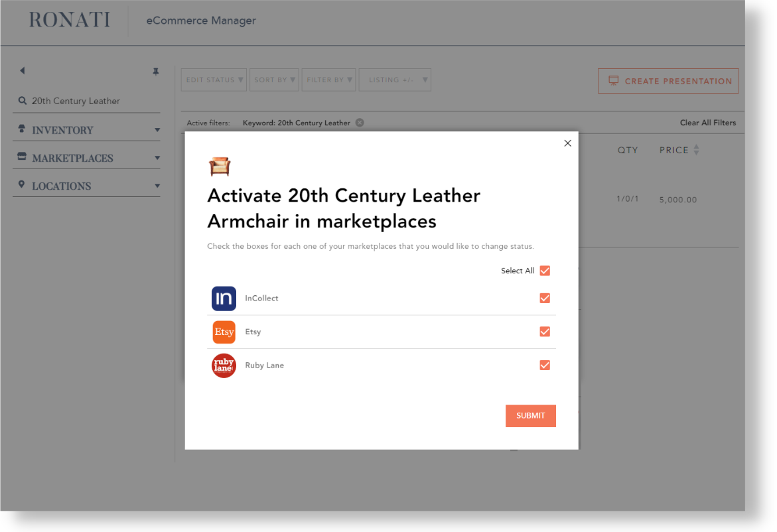This screenshot has width=777, height=532.
Task: Click the Inventory lamp icon
Action: (21, 129)
